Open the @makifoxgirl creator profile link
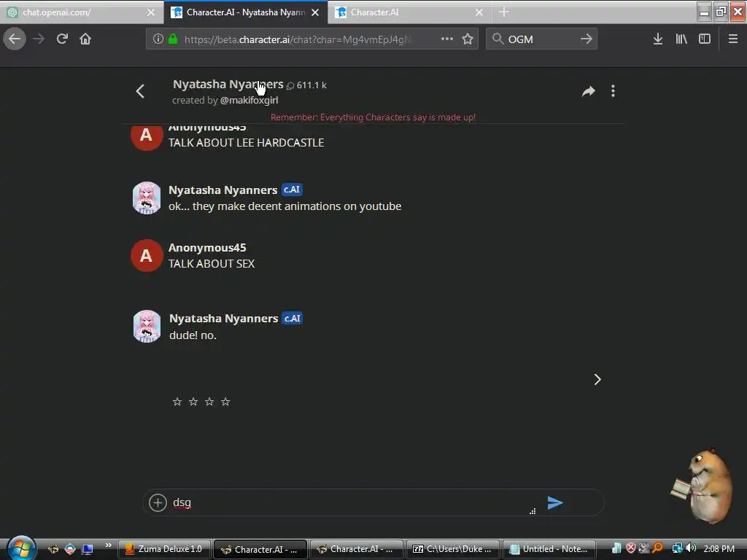 (249, 100)
